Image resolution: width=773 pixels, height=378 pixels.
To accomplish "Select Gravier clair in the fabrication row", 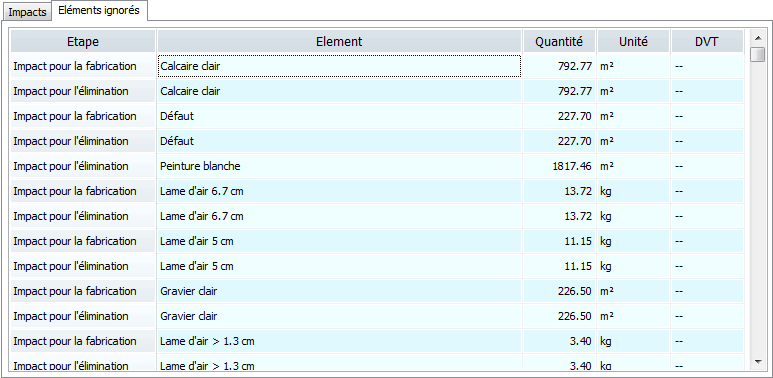I will click(x=339, y=291).
